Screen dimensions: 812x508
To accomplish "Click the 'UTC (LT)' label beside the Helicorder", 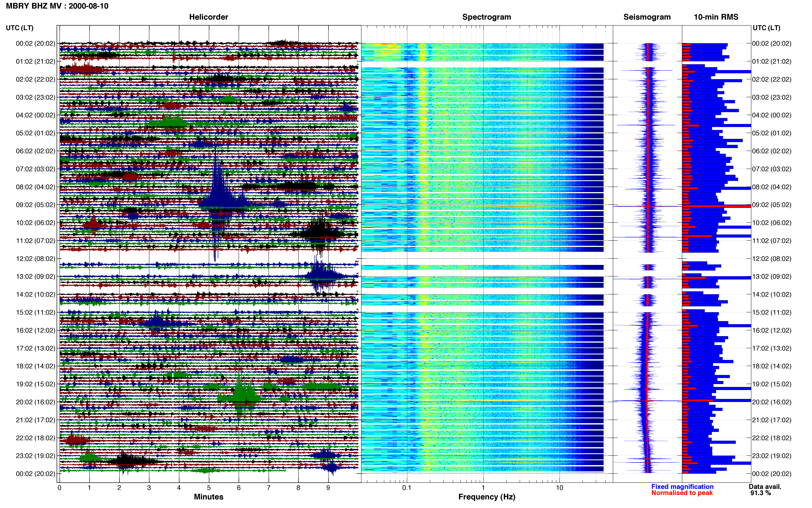I will coord(20,28).
